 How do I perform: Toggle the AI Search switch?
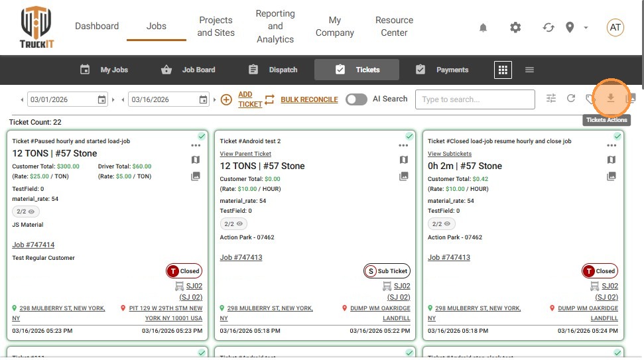(x=356, y=99)
